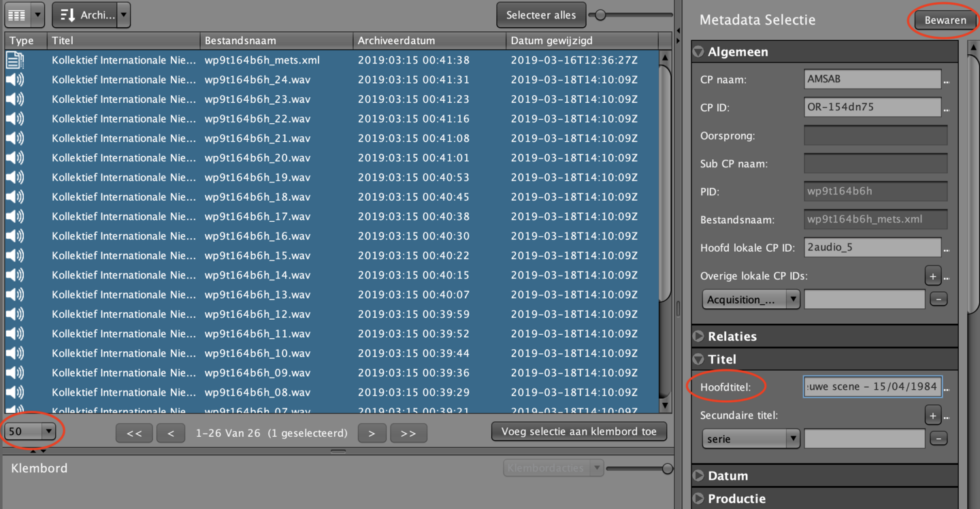
Task: Click Voeg selectie aan klembord toe
Action: point(579,431)
